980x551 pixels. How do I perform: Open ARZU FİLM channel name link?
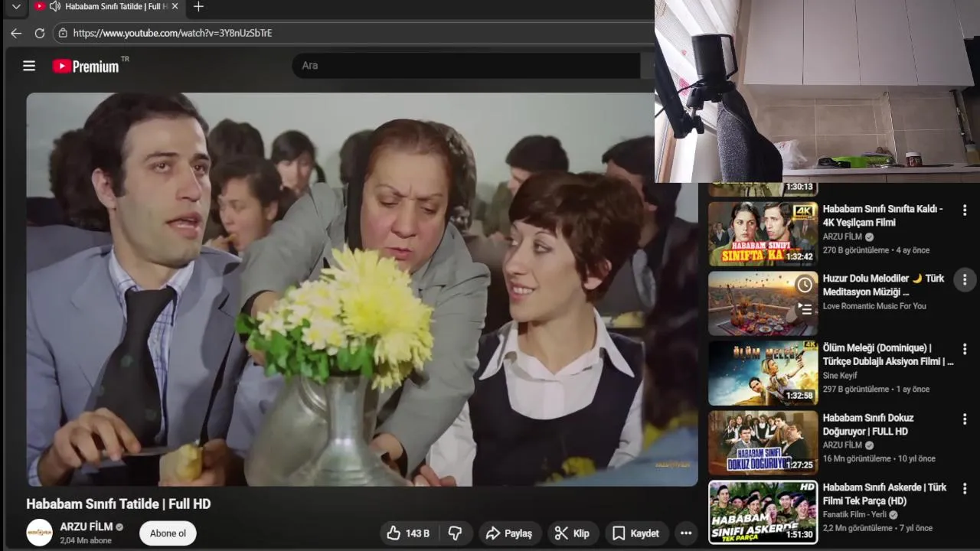pyautogui.click(x=87, y=527)
